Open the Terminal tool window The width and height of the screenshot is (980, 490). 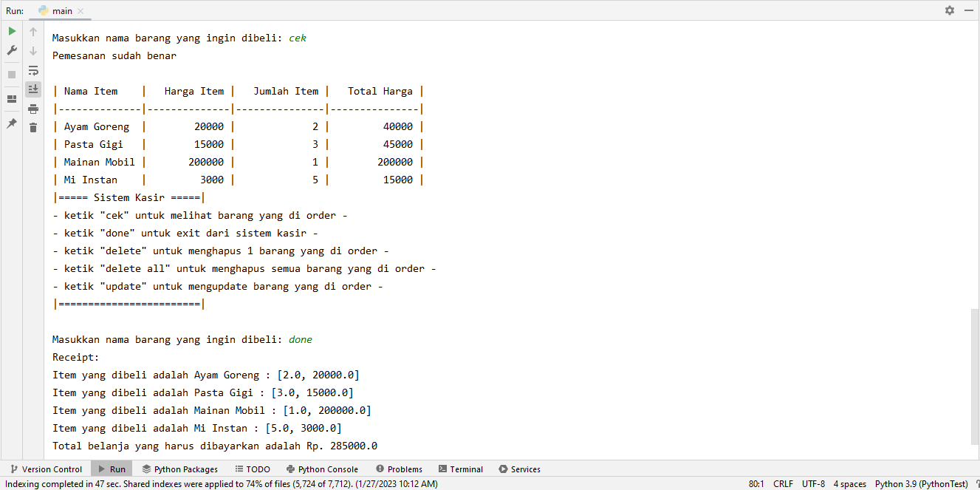[x=460, y=469]
